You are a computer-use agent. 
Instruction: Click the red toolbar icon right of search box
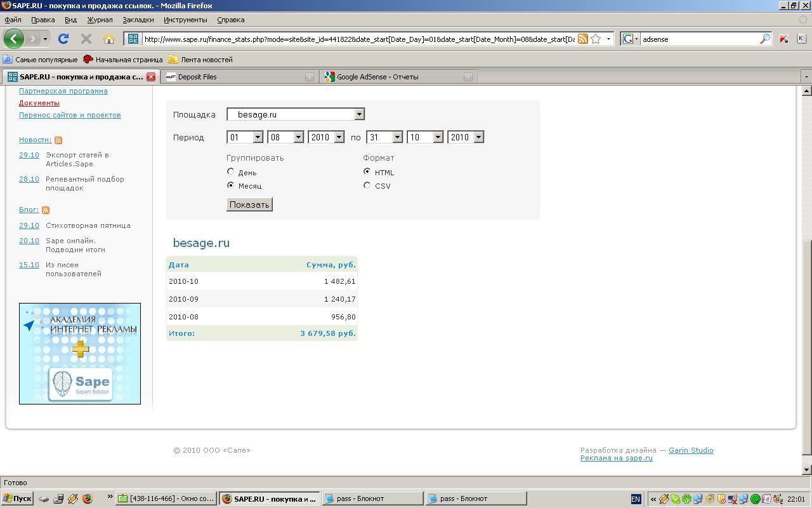[784, 39]
